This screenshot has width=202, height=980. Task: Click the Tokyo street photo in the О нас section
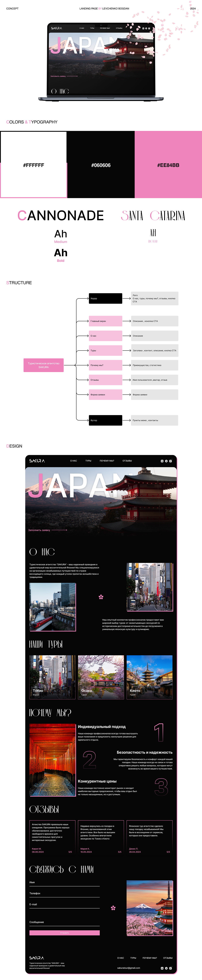coord(149,587)
